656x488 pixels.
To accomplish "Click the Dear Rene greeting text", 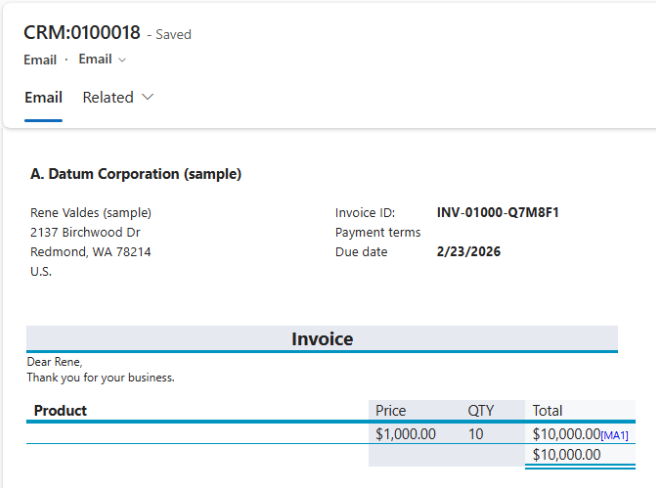I will coord(55,362).
